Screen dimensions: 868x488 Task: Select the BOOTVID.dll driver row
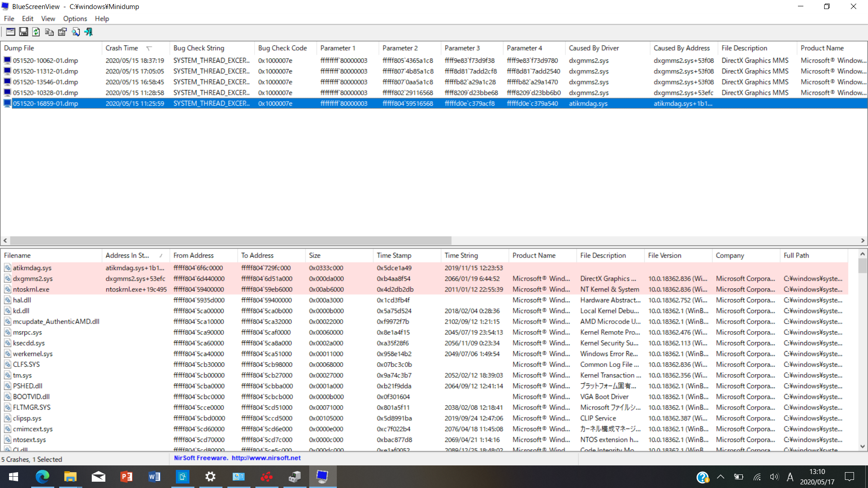pos(424,397)
